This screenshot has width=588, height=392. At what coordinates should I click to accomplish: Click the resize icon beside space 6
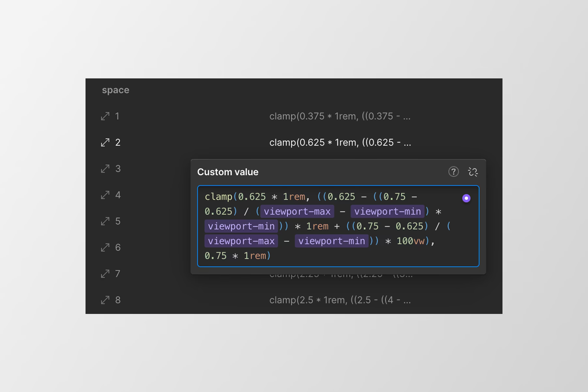pos(105,248)
